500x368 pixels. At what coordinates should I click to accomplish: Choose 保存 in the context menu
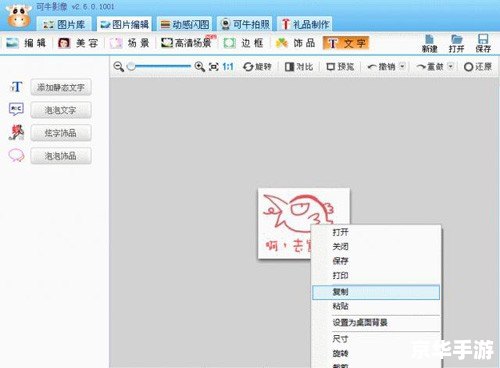click(x=376, y=261)
